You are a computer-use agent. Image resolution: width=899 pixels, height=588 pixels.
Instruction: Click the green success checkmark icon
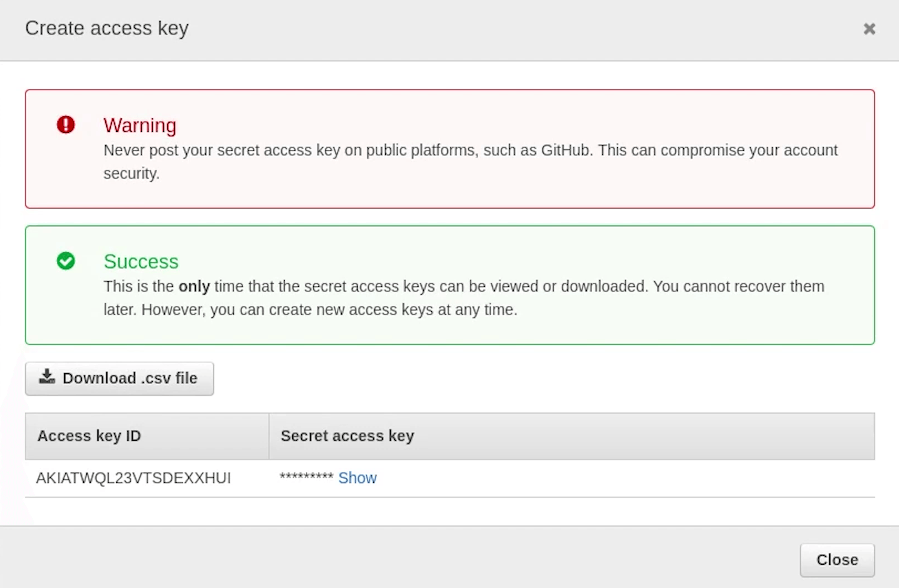[x=66, y=261]
